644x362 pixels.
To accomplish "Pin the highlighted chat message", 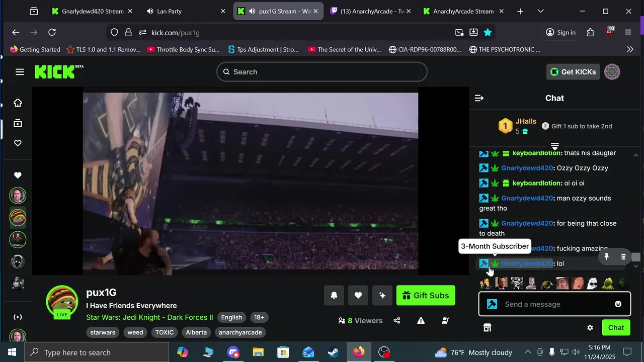I will [607, 257].
